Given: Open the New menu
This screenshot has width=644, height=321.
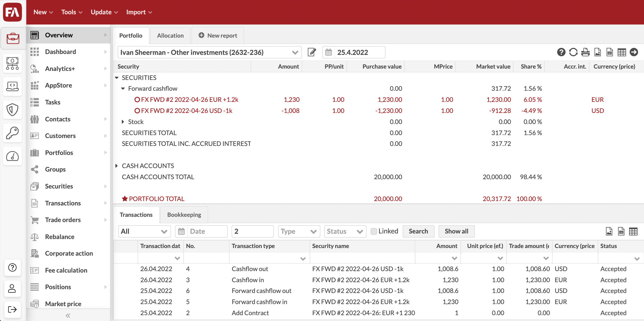Looking at the screenshot, I should pyautogui.click(x=43, y=12).
